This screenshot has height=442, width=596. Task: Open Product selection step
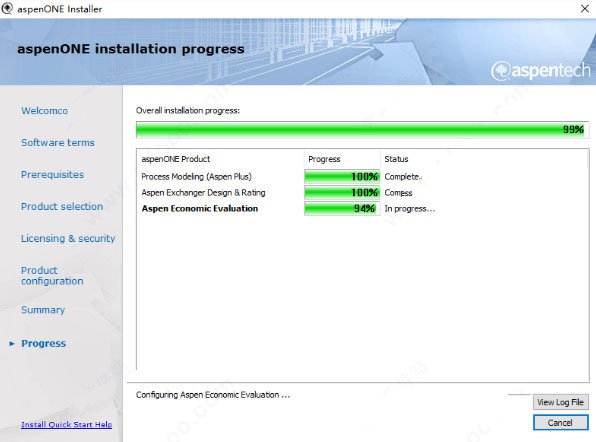click(x=62, y=206)
